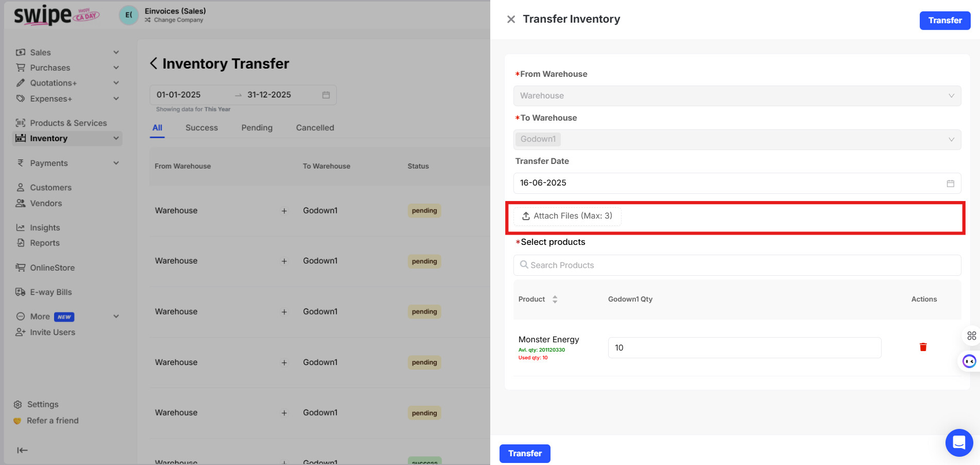Open Products & Services in sidebar
Image resolution: width=980 pixels, height=465 pixels.
[68, 123]
